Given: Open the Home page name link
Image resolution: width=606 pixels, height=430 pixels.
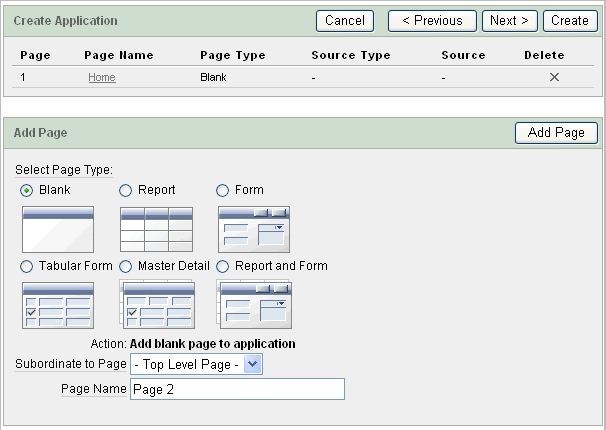Looking at the screenshot, I should (102, 77).
